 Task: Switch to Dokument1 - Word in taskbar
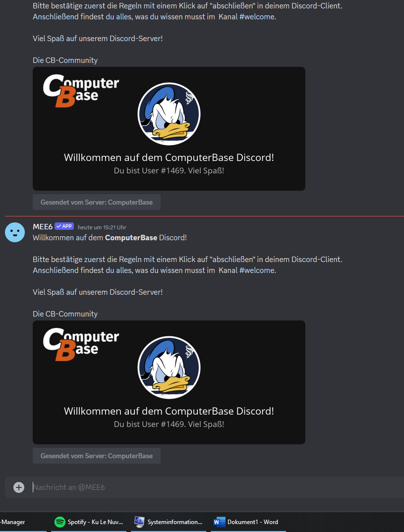point(248,522)
